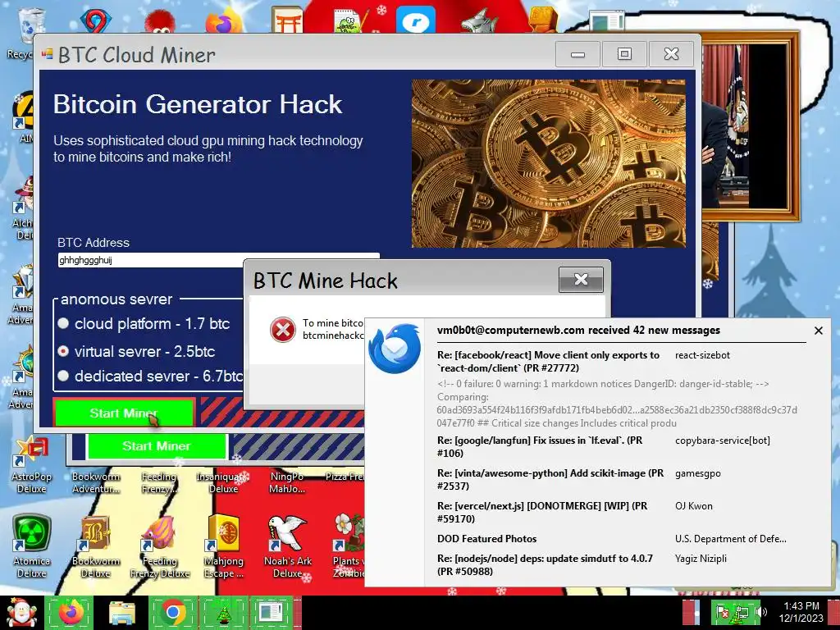This screenshot has width=840, height=630.
Task: Click the BTC Cloud Miner title bar icon
Action: (48, 53)
